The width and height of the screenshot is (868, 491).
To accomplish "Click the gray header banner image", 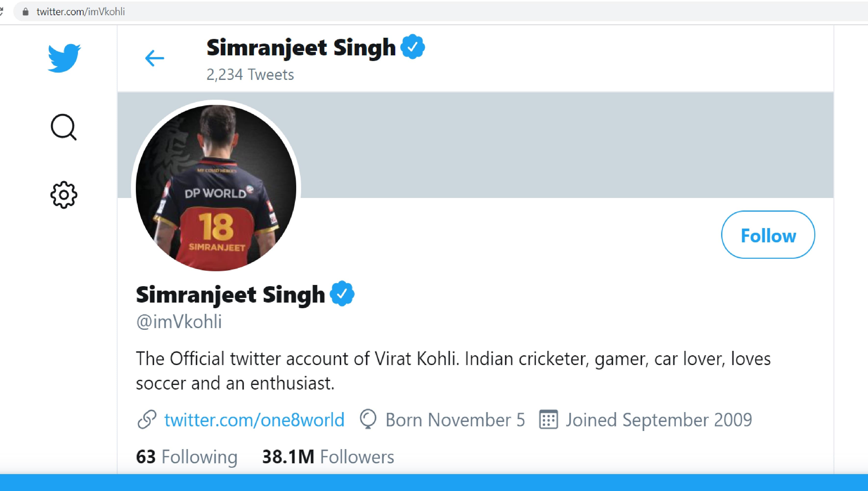I will (x=540, y=145).
